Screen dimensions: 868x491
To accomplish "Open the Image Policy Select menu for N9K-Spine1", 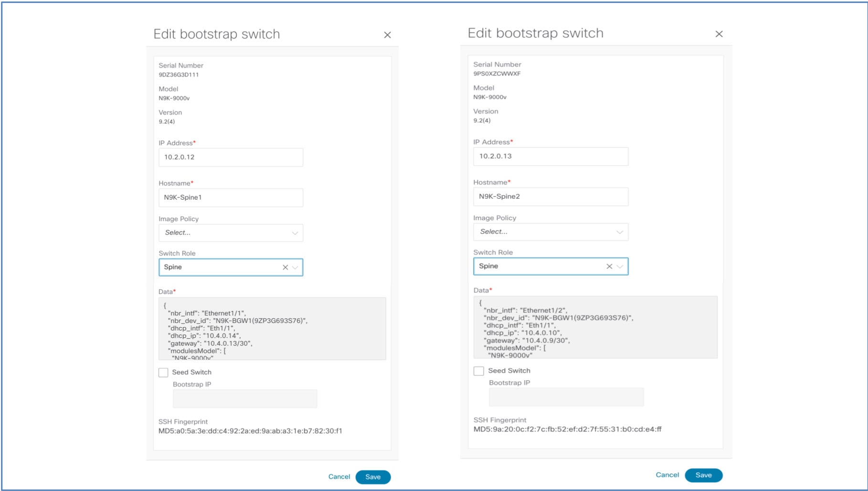I will pyautogui.click(x=231, y=233).
